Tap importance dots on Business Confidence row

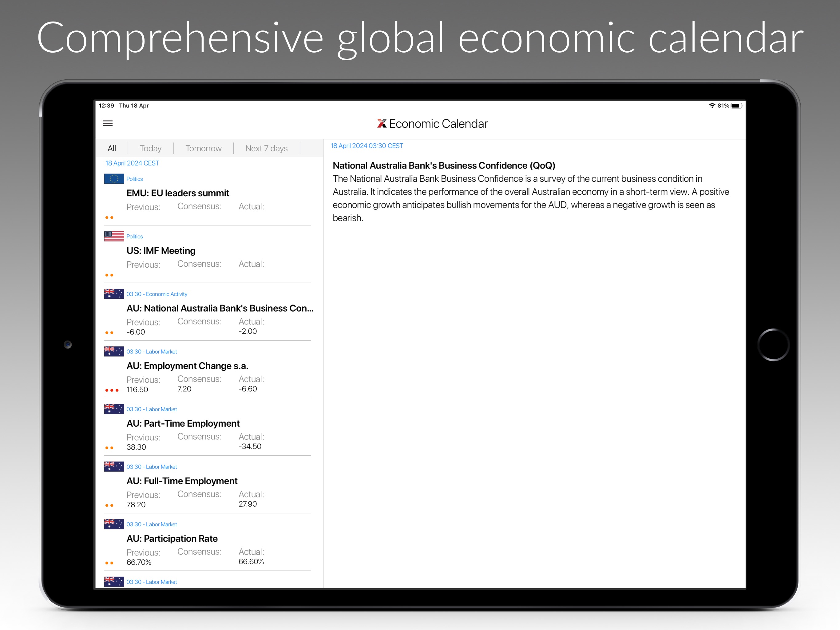109,333
